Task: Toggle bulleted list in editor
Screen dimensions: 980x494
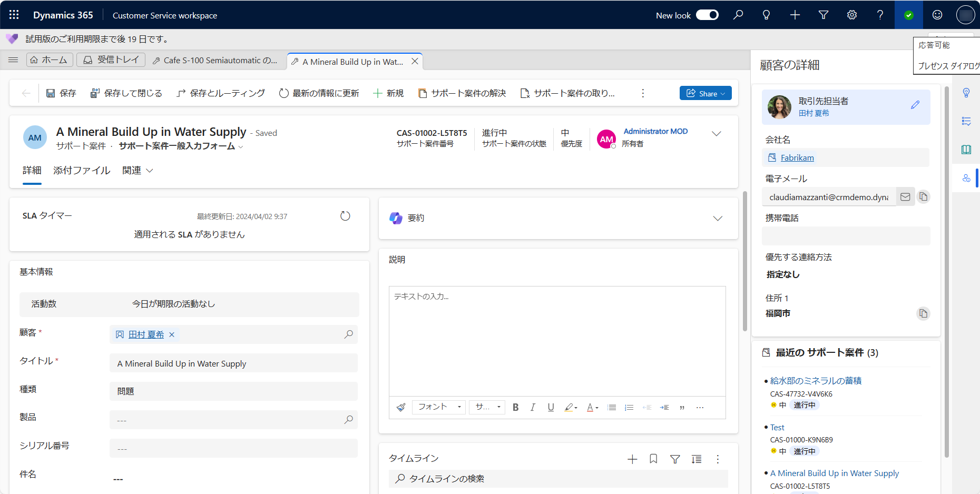Action: pyautogui.click(x=612, y=407)
